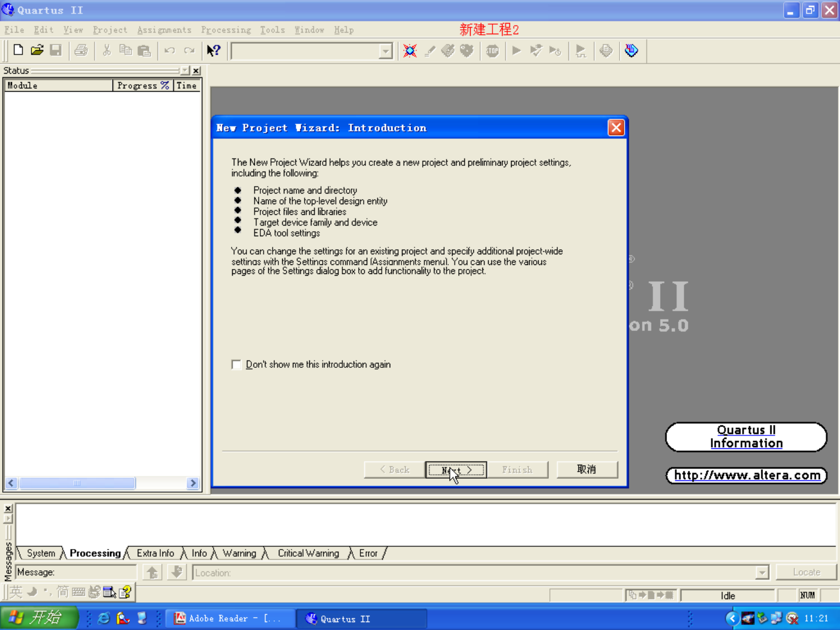Click the Finish button in wizard
This screenshot has width=840, height=630.
click(517, 470)
